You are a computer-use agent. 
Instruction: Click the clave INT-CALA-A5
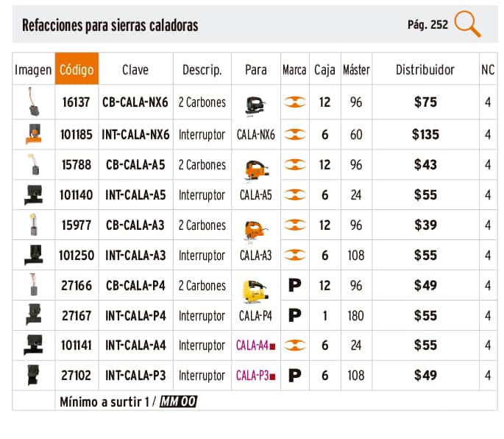pyautogui.click(x=135, y=194)
